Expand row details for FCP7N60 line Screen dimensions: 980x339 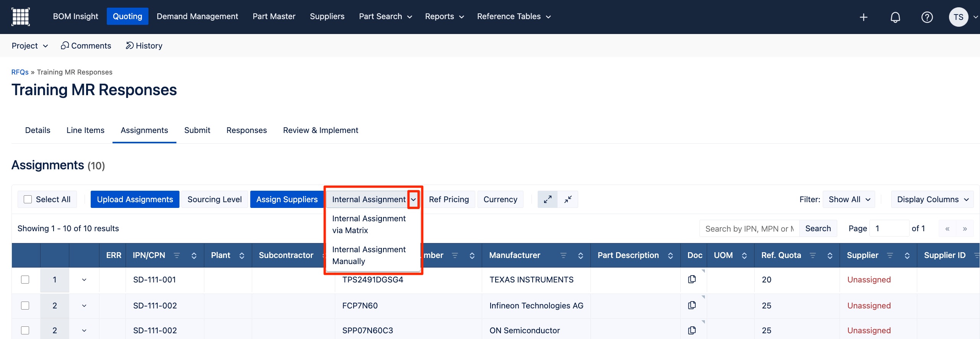pyautogui.click(x=84, y=306)
